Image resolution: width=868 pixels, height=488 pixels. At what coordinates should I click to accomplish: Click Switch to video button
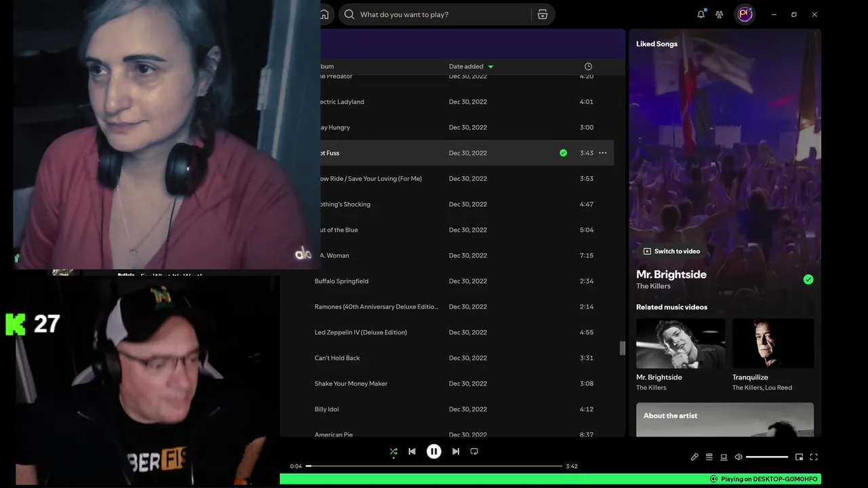click(x=671, y=251)
